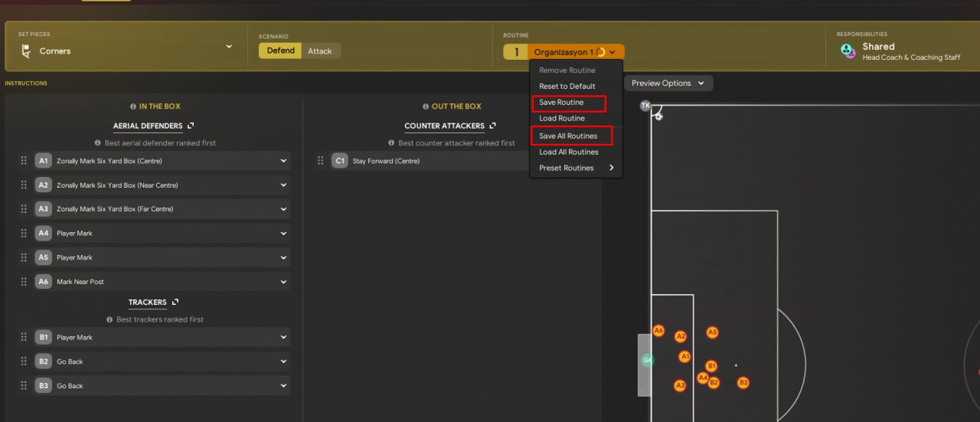Expand the Organizasyon 1 routine dropdown
The height and width of the screenshot is (422, 980).
pyautogui.click(x=576, y=52)
